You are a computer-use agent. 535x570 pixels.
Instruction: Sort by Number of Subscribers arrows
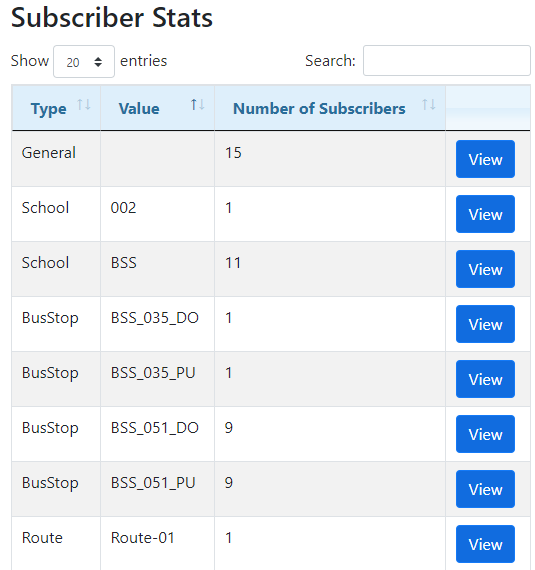pos(429,105)
